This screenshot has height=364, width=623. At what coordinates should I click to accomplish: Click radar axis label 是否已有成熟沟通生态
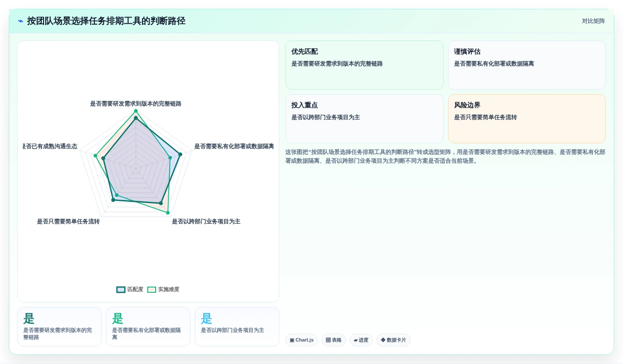[x=50, y=146]
